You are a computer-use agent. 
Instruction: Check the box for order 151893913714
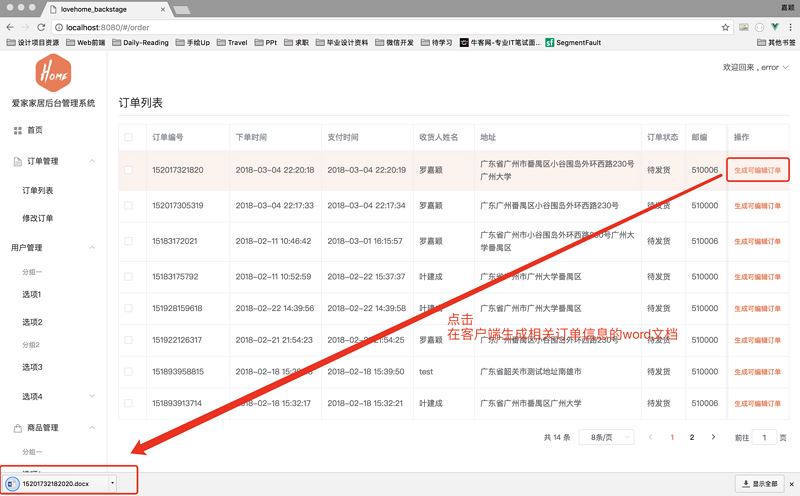129,403
